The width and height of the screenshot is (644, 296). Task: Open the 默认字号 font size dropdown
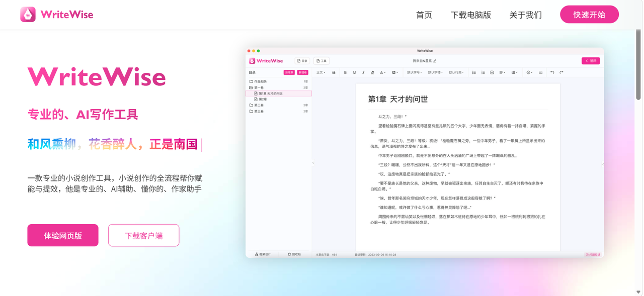414,73
